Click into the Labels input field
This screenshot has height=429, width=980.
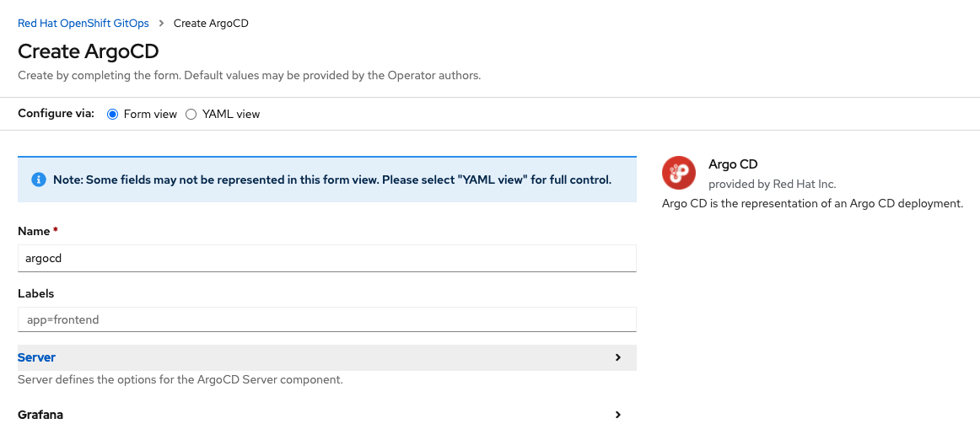click(x=326, y=319)
